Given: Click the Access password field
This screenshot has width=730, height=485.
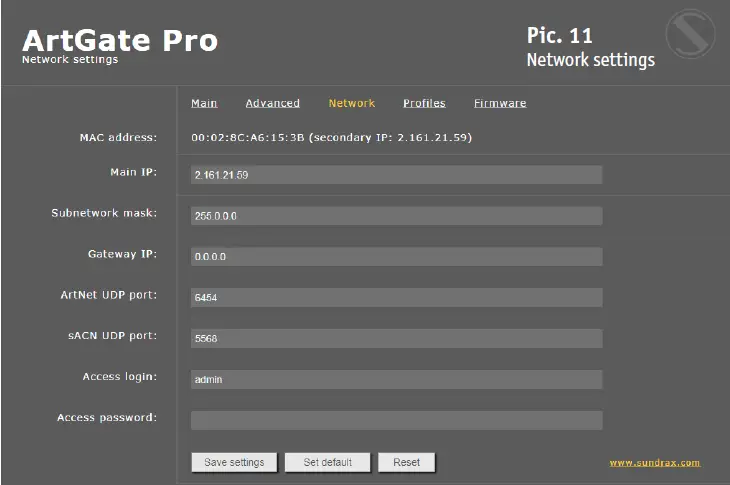Looking at the screenshot, I should pyautogui.click(x=397, y=420).
